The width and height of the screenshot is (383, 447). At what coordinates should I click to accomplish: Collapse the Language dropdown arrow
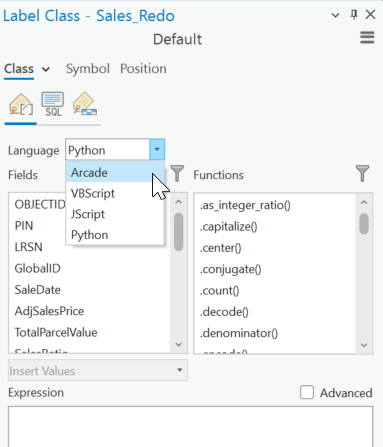pos(157,149)
